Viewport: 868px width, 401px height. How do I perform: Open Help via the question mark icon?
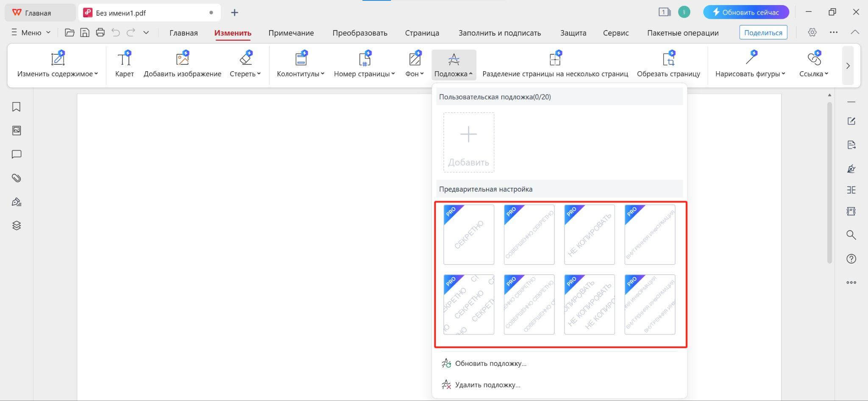(851, 259)
